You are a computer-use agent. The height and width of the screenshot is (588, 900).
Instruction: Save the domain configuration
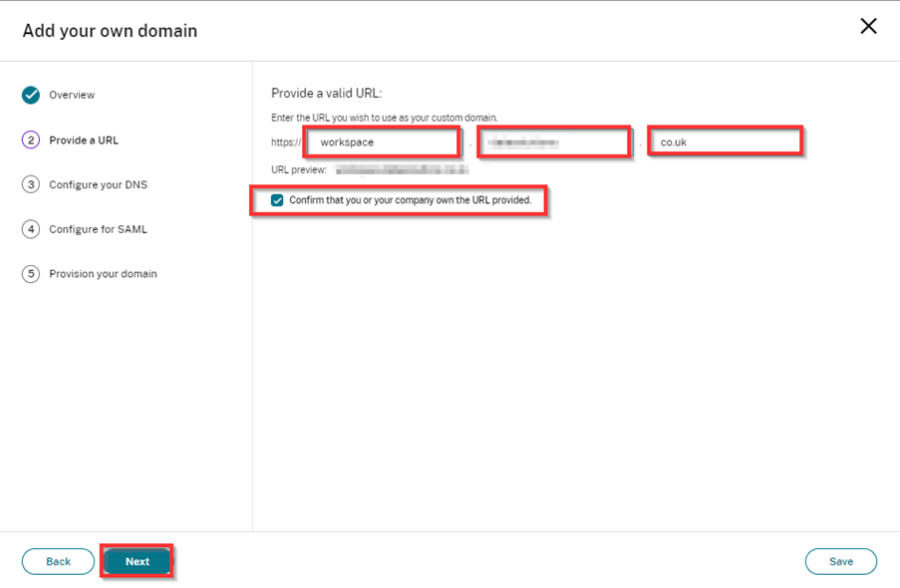coord(841,561)
